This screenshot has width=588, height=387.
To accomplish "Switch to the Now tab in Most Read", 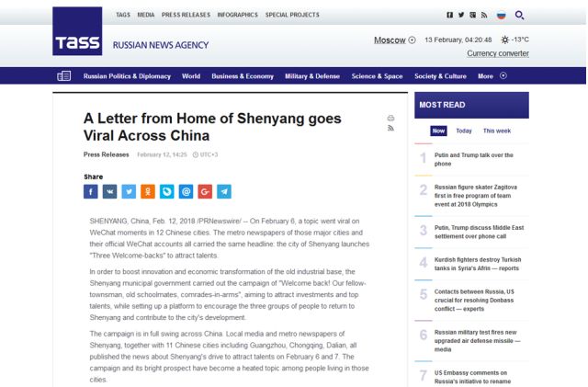I will tap(438, 131).
